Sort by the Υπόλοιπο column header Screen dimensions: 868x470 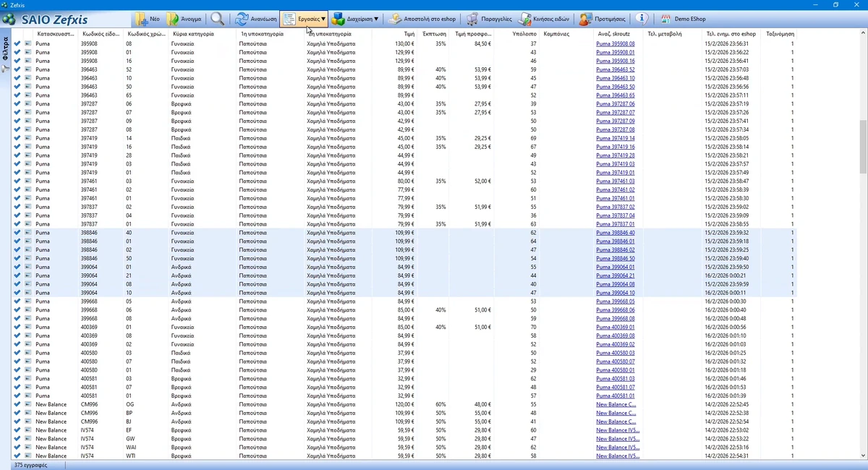524,34
